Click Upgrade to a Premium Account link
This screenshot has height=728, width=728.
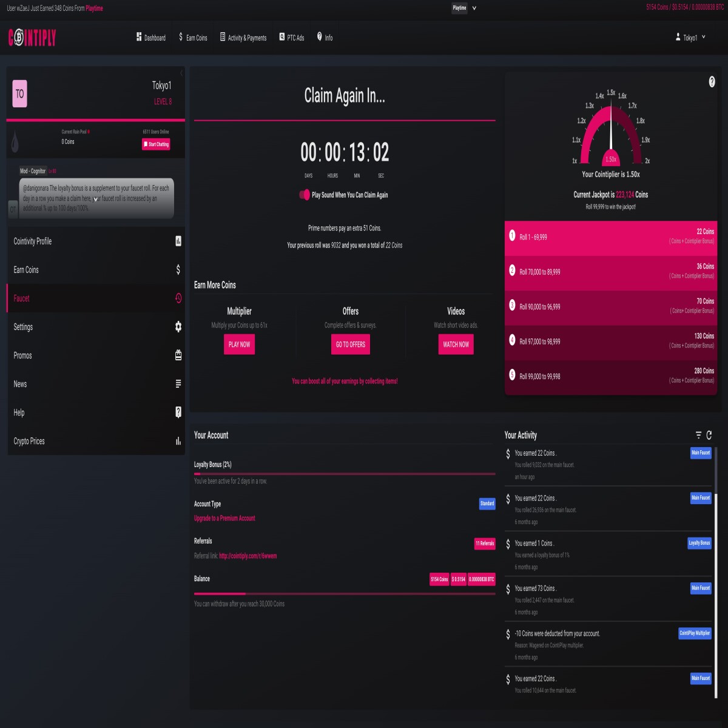(x=224, y=518)
